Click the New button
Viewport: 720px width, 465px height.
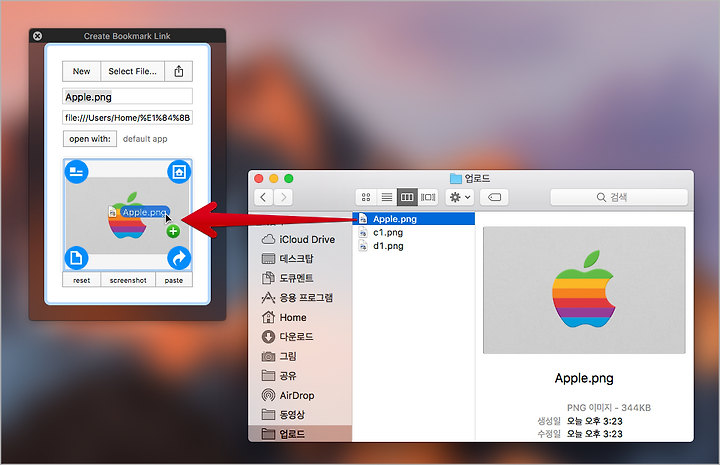click(81, 71)
